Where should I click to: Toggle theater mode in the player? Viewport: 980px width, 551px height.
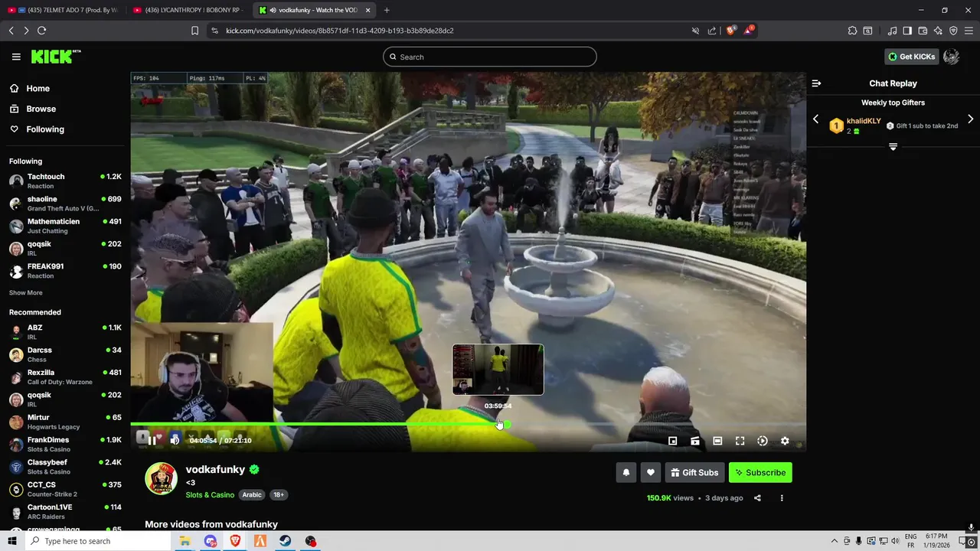point(717,441)
